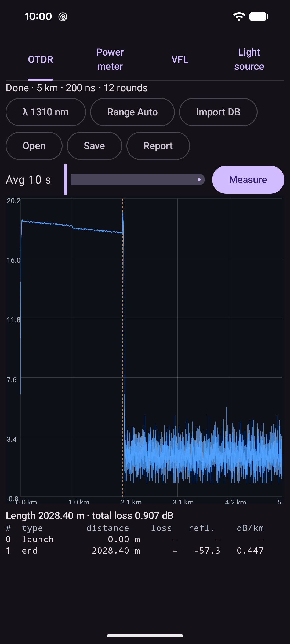290x644 pixels.
Task: Open the Range Auto selector
Action: pyautogui.click(x=132, y=112)
